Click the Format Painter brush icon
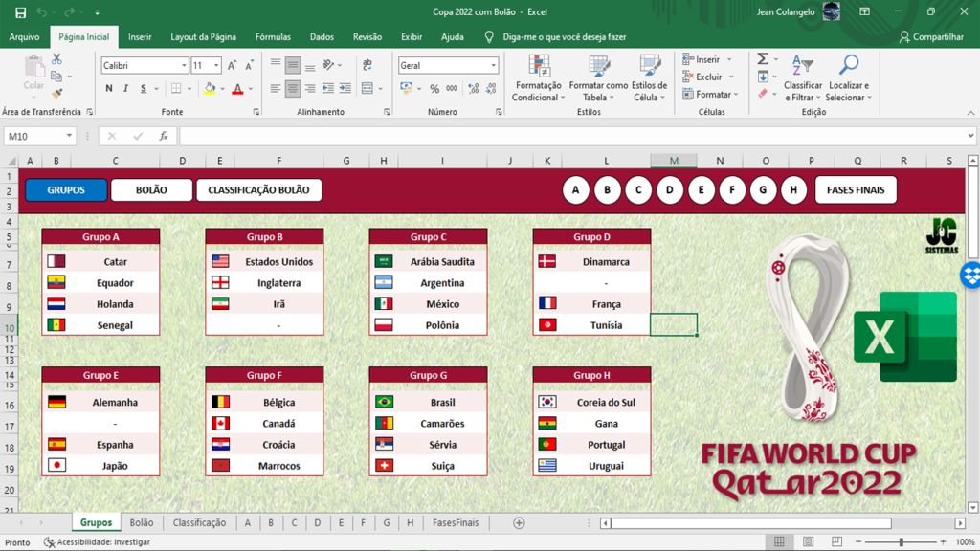This screenshot has height=551, width=980. click(56, 94)
